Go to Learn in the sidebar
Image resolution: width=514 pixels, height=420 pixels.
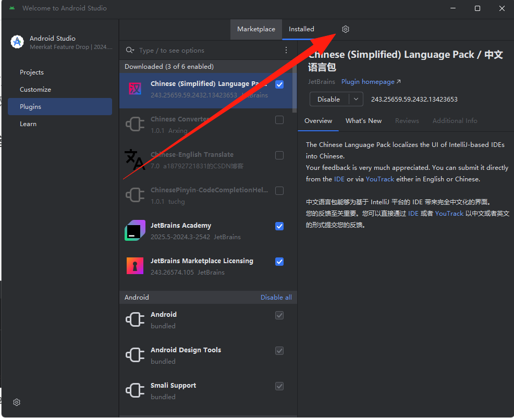(60, 124)
